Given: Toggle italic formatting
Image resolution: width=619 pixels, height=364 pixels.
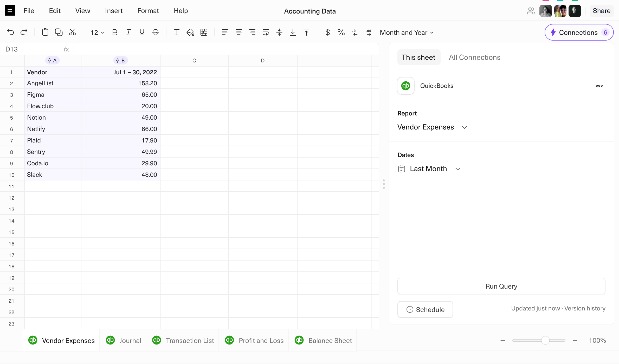Looking at the screenshot, I should click(x=128, y=32).
